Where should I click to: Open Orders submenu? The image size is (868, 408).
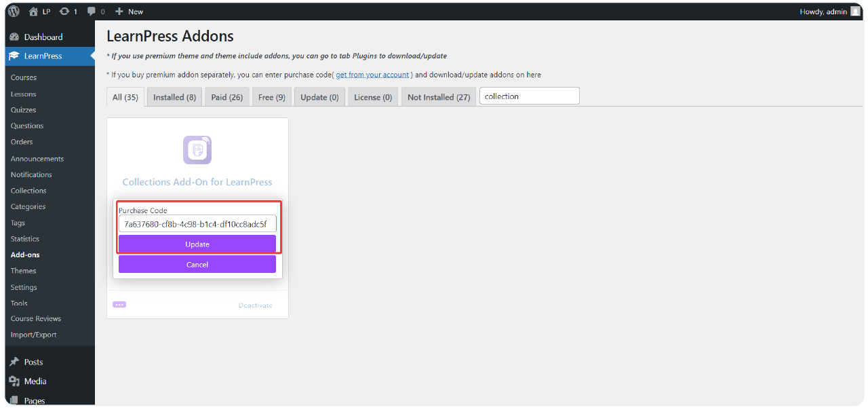22,142
